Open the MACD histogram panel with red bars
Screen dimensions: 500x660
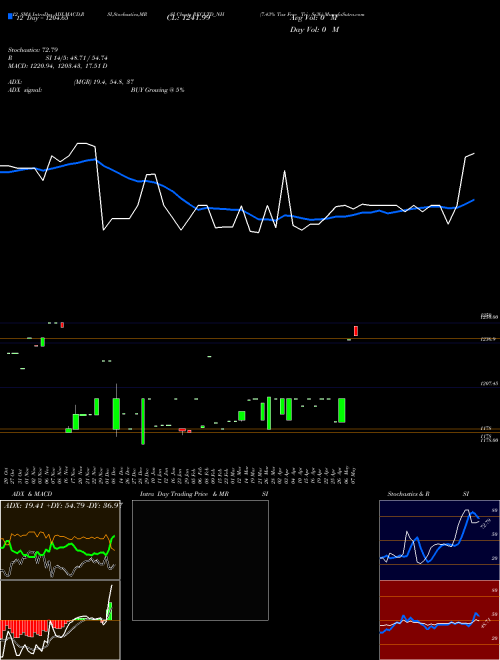60,620
